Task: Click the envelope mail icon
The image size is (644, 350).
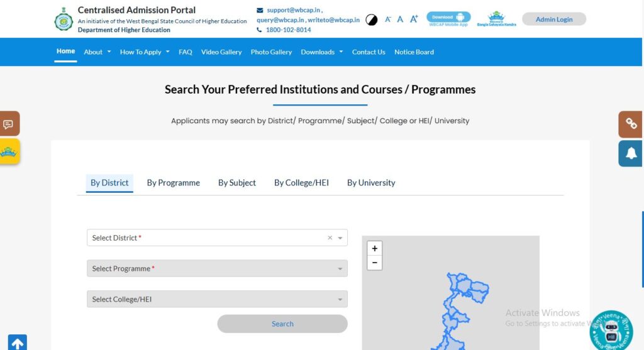Action: coord(260,10)
